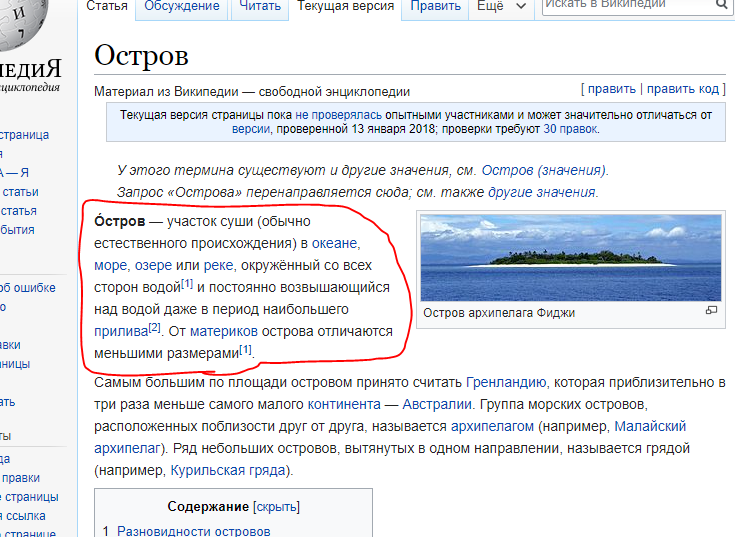Open the Остров (значения) link
Image resolution: width=735 pixels, height=537 pixels.
(x=544, y=170)
